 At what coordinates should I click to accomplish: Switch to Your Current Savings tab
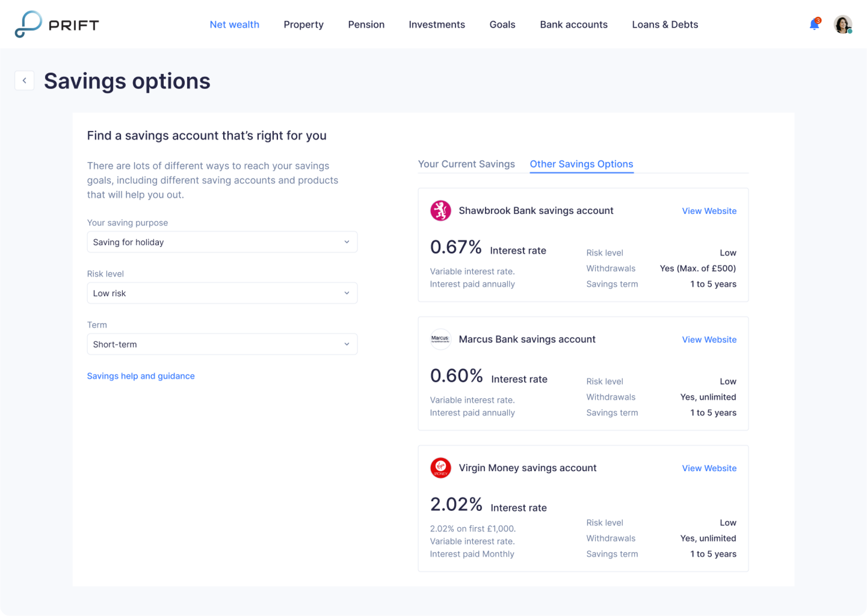tap(466, 164)
